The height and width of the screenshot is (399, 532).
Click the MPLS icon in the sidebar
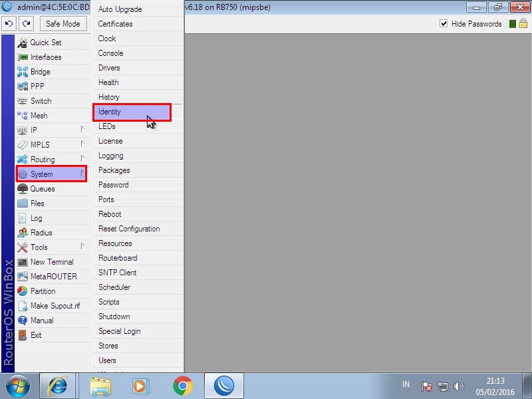click(x=23, y=145)
